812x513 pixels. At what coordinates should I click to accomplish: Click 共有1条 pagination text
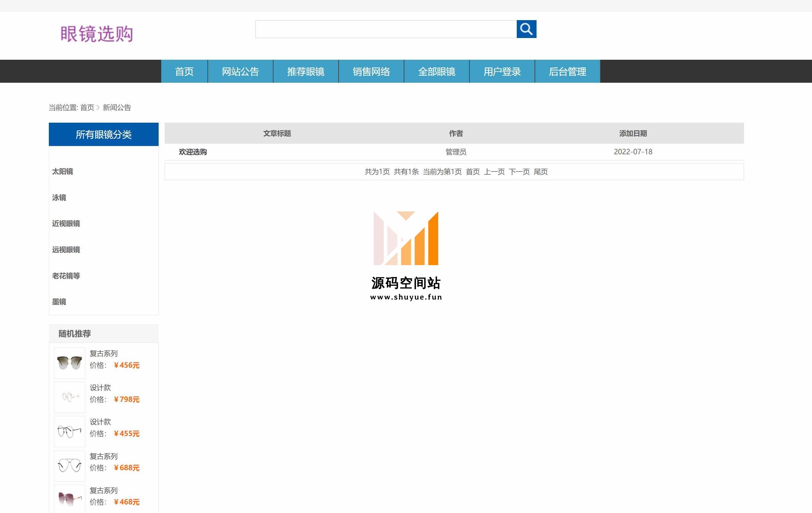click(x=406, y=172)
